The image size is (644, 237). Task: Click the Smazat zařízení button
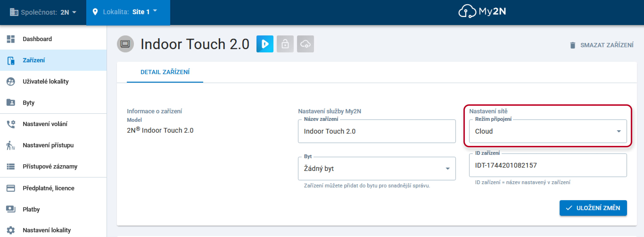point(602,45)
